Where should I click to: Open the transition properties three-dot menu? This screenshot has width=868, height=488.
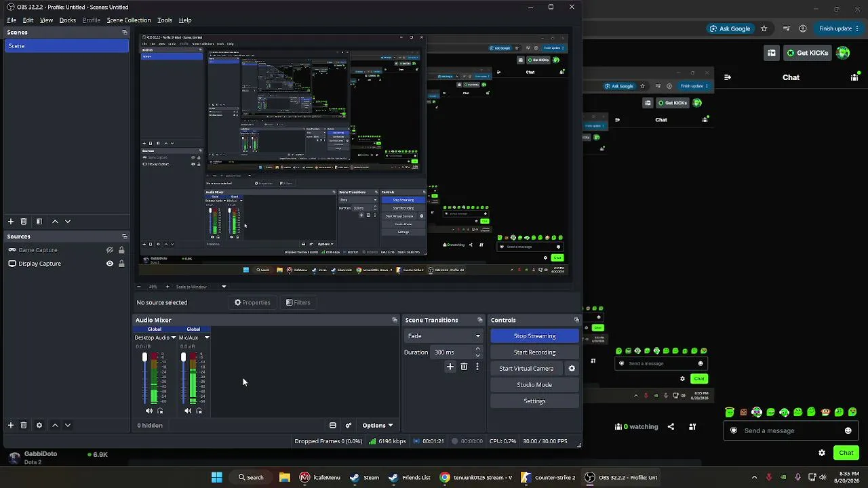(x=477, y=367)
